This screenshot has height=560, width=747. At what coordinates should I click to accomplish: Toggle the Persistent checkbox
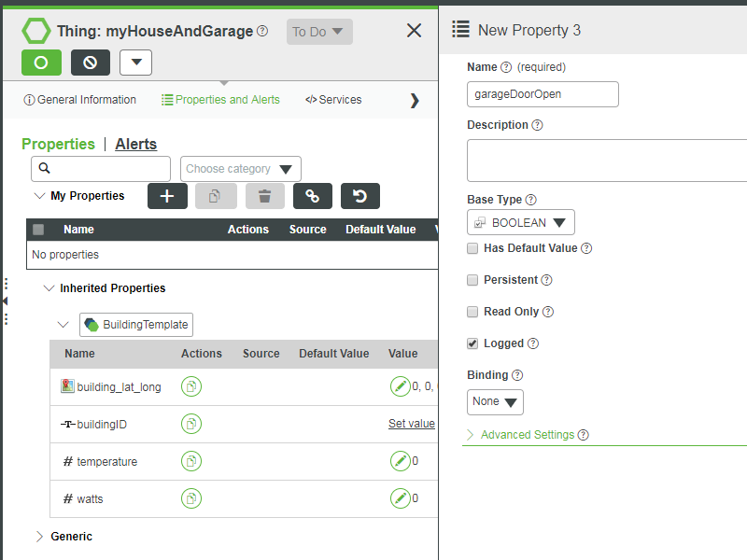(473, 280)
